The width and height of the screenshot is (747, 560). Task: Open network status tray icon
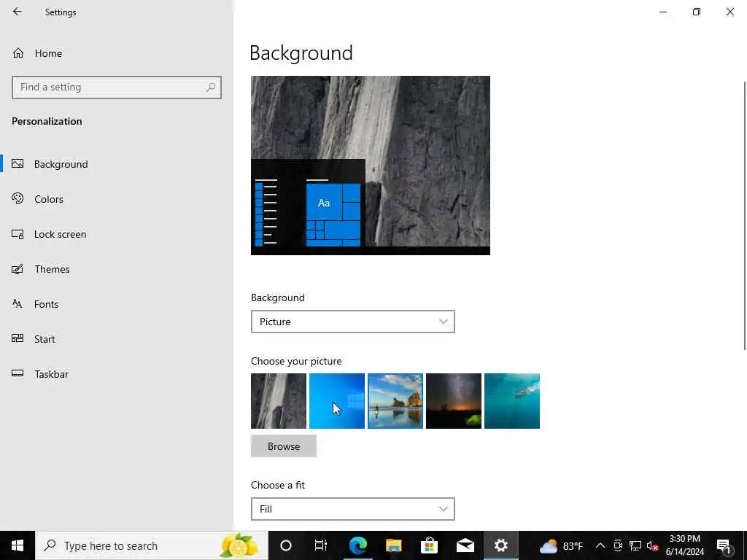coord(635,545)
